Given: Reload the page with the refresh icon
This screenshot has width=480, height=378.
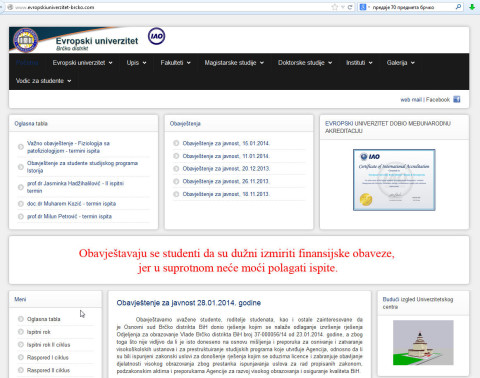Looking at the screenshot, I should tap(350, 7).
